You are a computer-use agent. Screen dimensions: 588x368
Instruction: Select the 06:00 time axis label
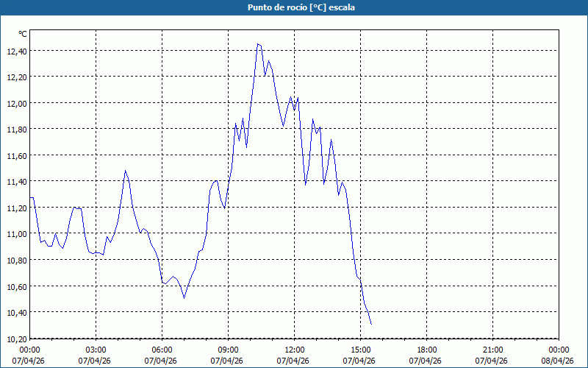coord(162,350)
